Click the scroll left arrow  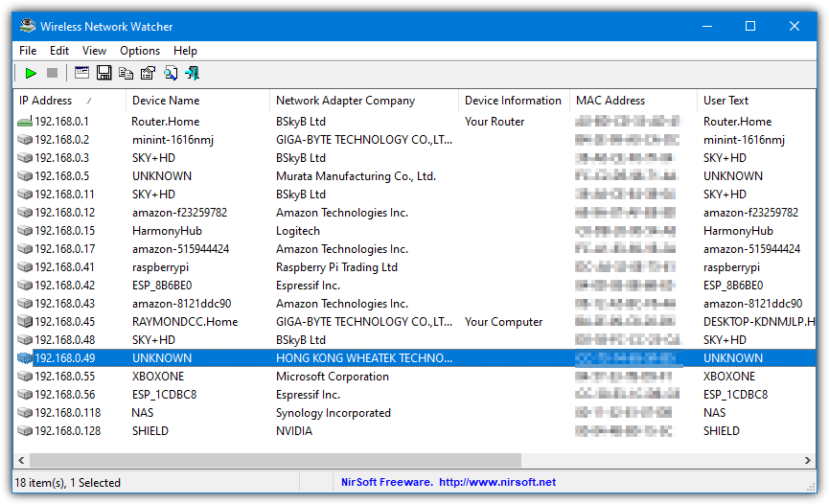coord(21,460)
